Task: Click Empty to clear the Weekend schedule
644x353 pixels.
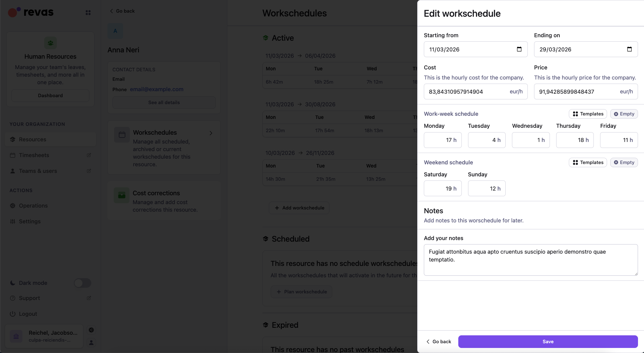Action: click(624, 162)
